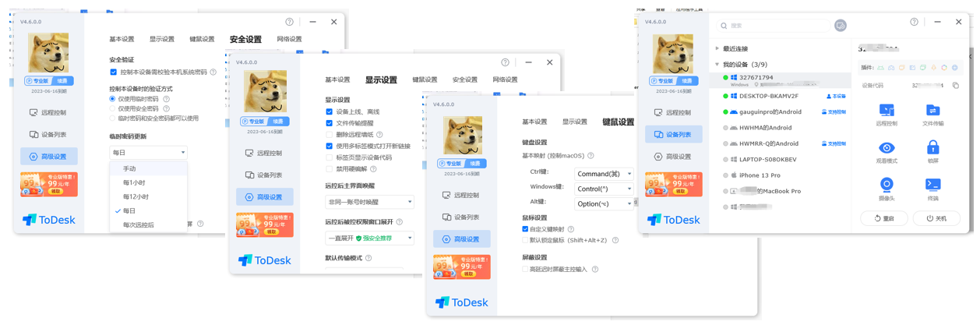Open 观看模式 eye icon in device panel
Viewport: 980px width, 325px height.
pos(887,148)
